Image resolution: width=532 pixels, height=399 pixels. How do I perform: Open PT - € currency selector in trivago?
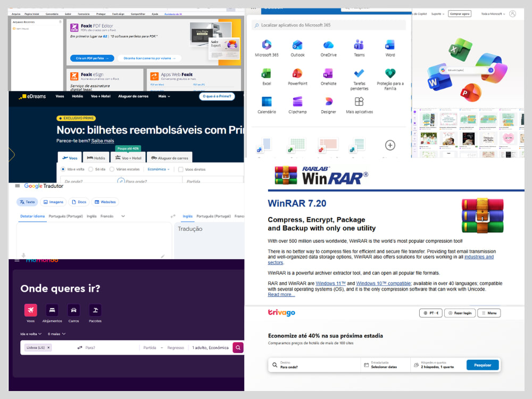point(430,313)
